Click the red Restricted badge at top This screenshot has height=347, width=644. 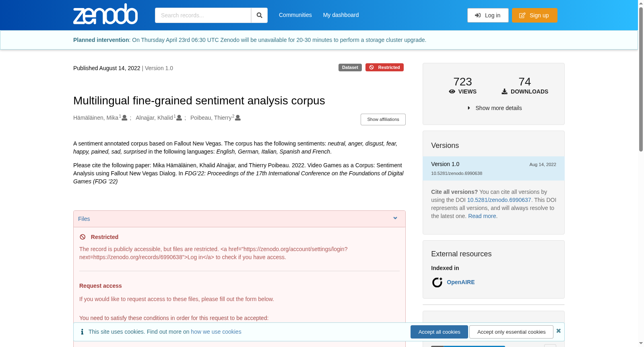pos(384,67)
